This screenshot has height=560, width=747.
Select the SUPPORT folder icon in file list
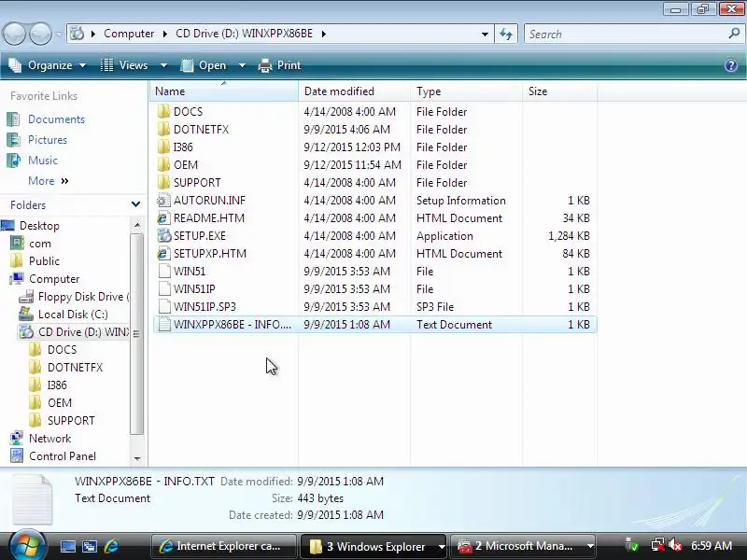click(x=163, y=182)
